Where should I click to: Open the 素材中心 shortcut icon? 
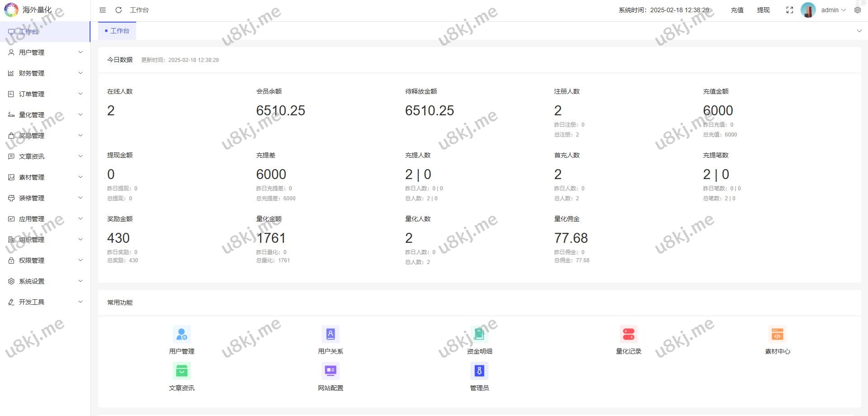(x=777, y=335)
